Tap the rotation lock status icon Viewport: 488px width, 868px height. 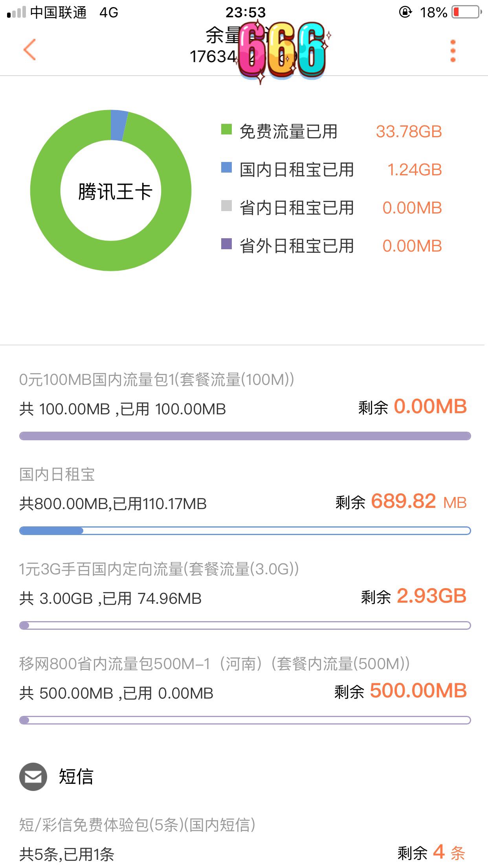point(405,12)
